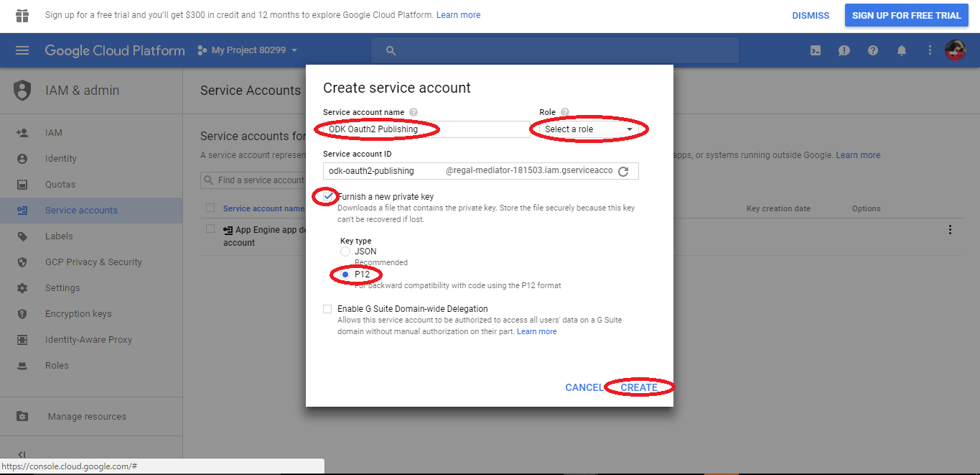Open Quotas page in sidebar
Image resolution: width=980 pixels, height=475 pixels.
pos(60,184)
